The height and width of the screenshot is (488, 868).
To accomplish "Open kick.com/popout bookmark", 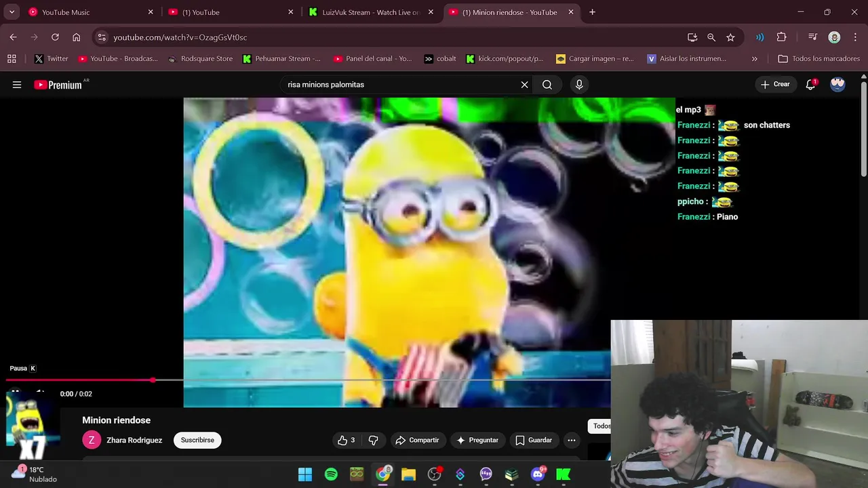I will click(x=505, y=59).
